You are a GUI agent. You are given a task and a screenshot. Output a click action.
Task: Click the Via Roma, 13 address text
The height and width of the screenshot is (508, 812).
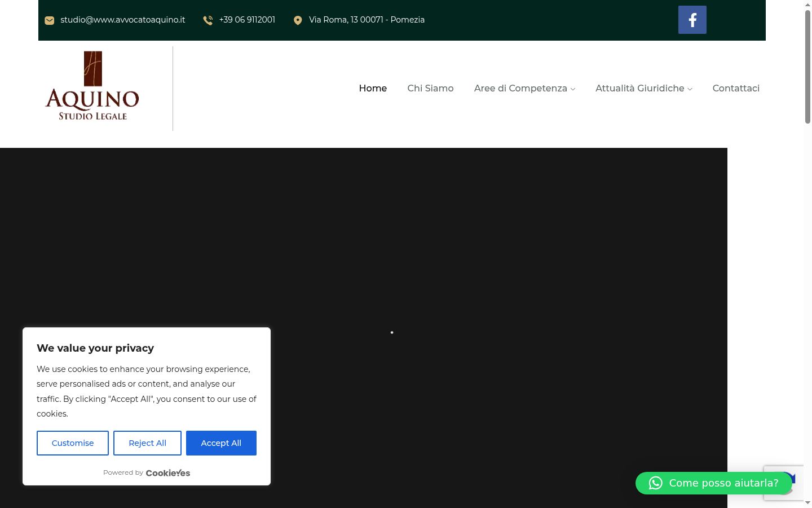pyautogui.click(x=367, y=20)
